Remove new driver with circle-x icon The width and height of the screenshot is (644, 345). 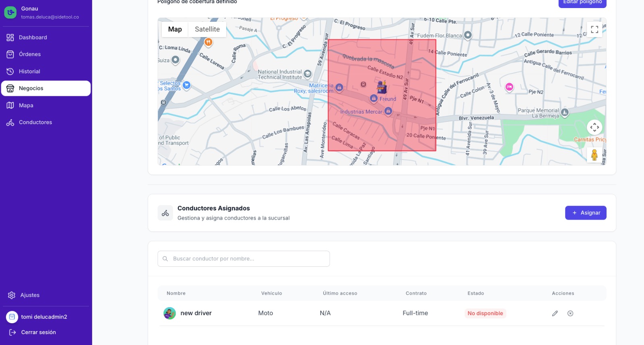coord(570,314)
